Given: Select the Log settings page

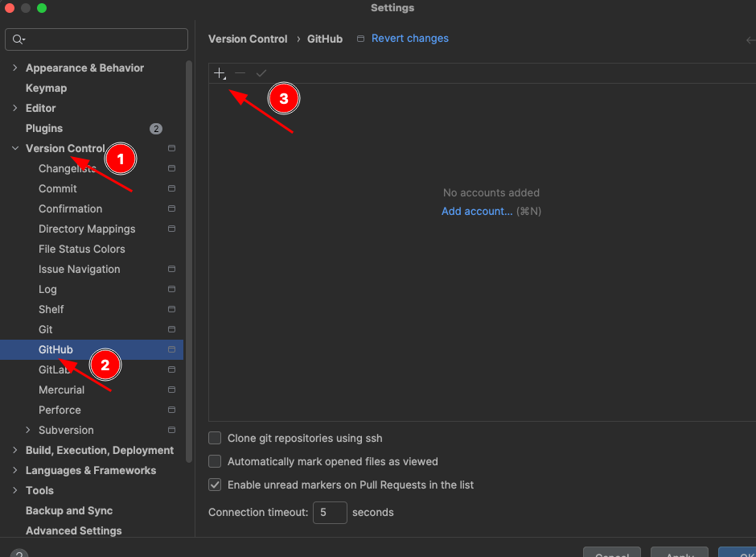Looking at the screenshot, I should click(x=47, y=289).
